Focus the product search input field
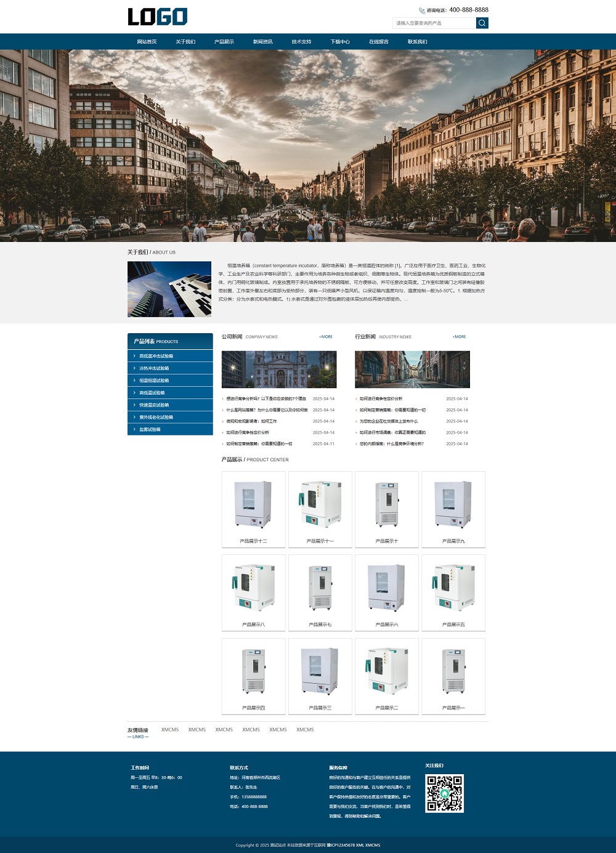 click(x=434, y=23)
